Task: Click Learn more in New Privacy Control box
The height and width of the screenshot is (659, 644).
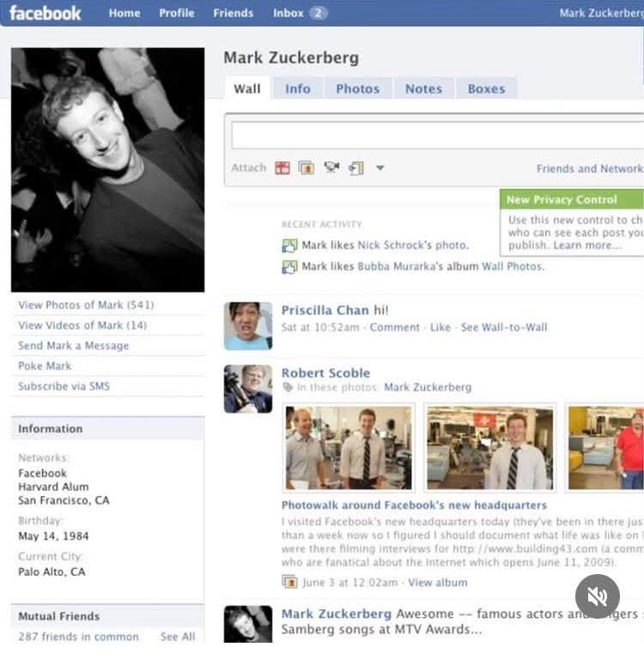Action: (587, 245)
